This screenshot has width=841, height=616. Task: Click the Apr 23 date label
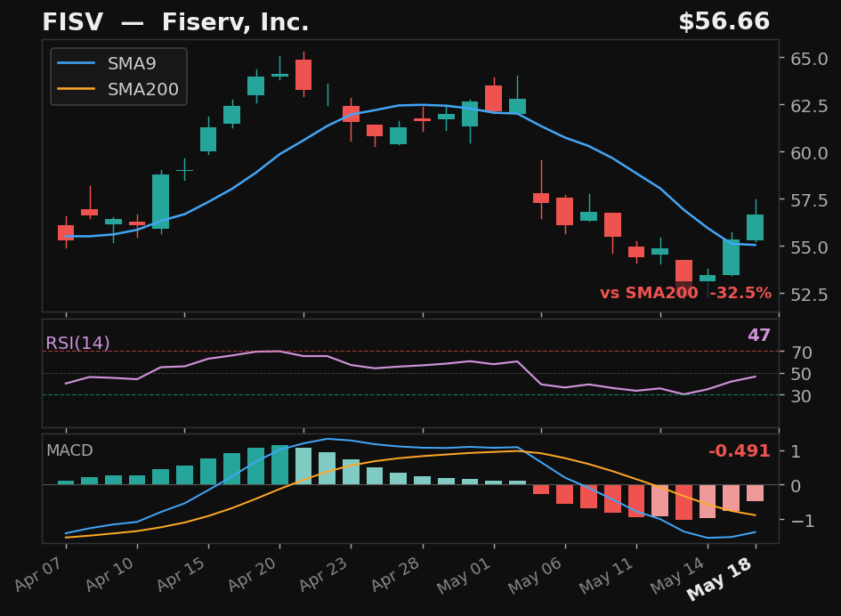323,575
